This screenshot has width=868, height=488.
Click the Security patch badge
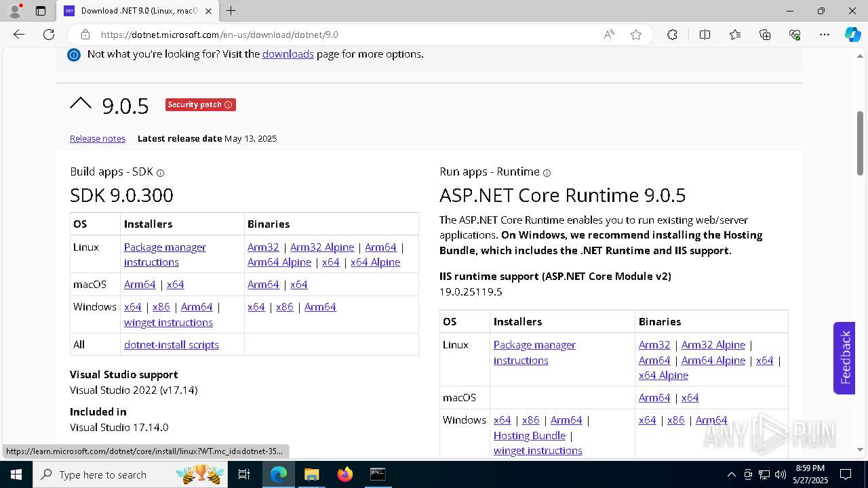(x=201, y=104)
